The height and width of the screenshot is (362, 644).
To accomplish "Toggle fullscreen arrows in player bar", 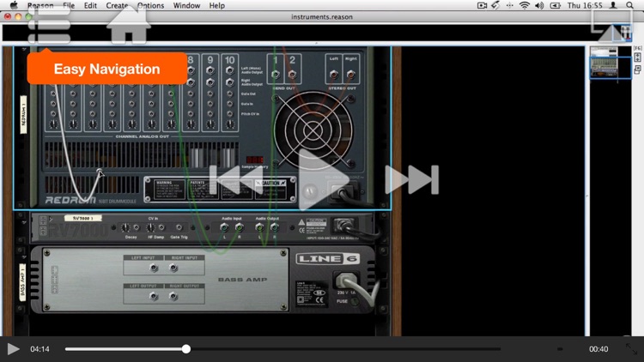I will [x=632, y=349].
